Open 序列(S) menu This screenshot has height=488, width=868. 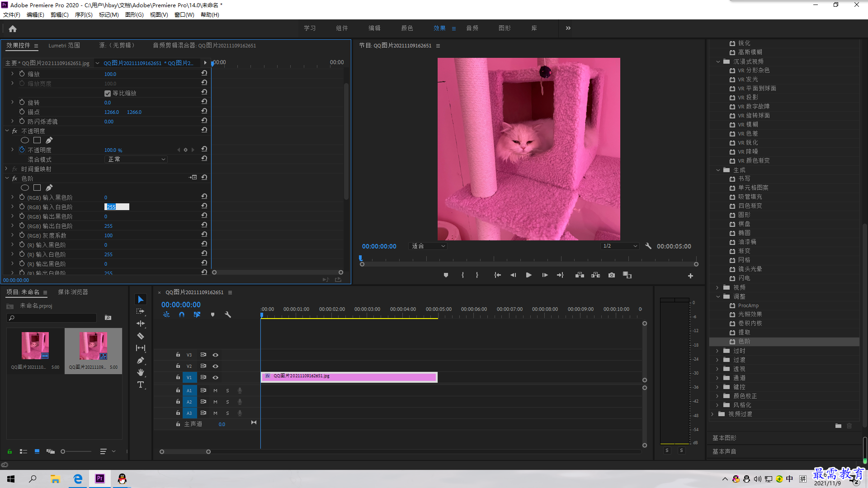(x=84, y=15)
